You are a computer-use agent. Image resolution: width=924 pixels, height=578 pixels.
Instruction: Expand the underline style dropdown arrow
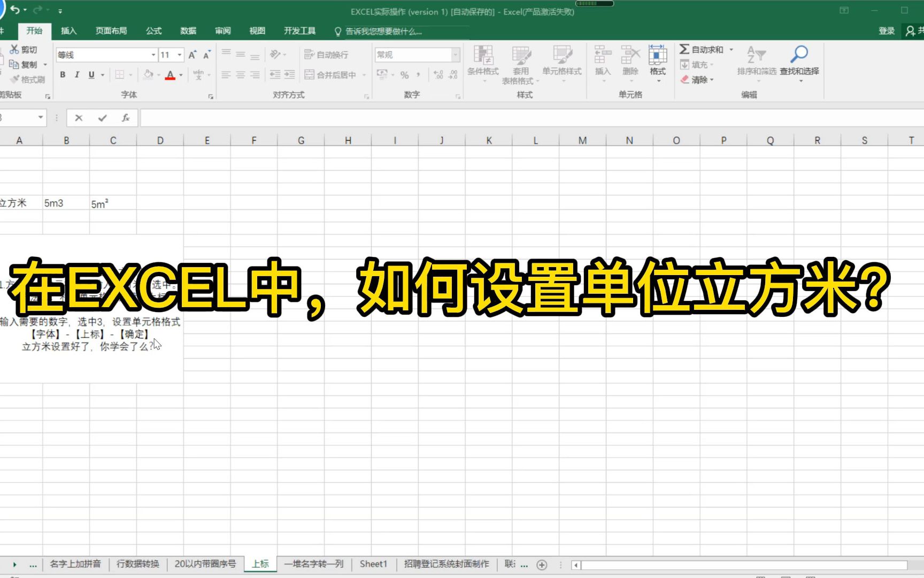[103, 75]
